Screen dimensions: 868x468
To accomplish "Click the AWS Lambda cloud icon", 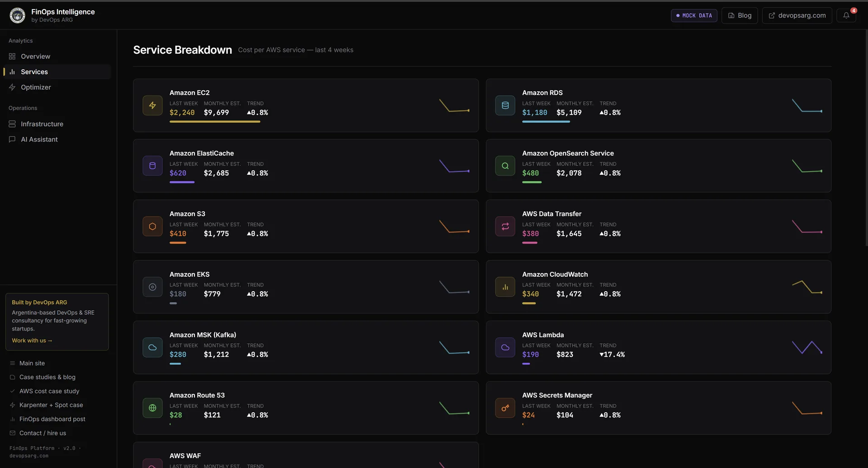I will coord(505,348).
